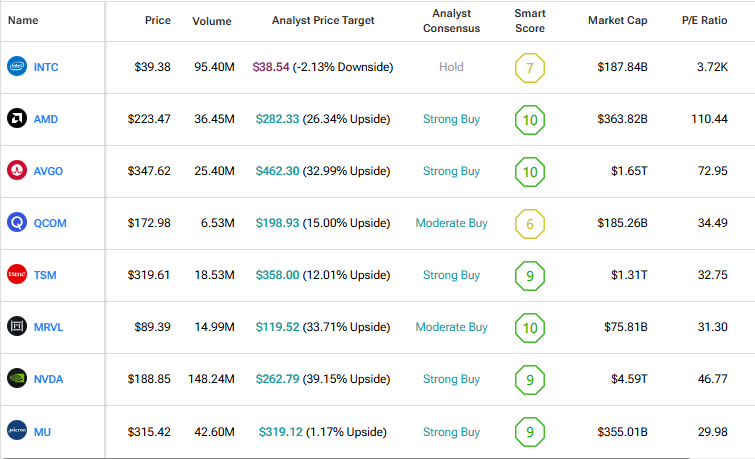Click the Smart Score column header

tap(529, 21)
